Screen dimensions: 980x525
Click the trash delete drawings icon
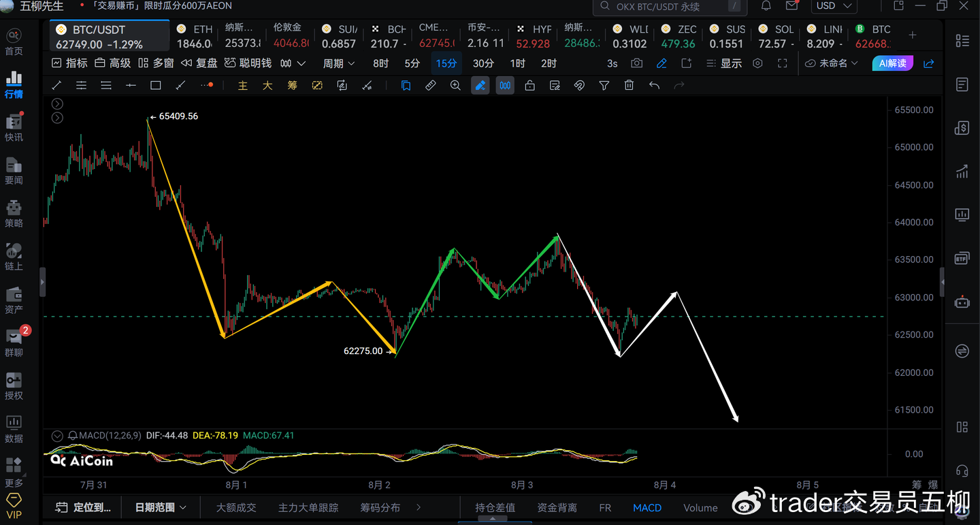[x=629, y=86]
